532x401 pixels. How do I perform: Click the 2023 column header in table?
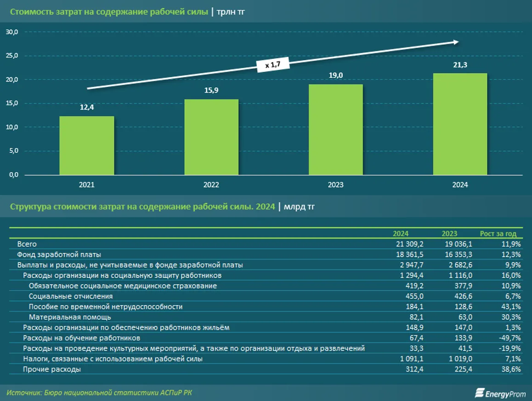pos(449,234)
